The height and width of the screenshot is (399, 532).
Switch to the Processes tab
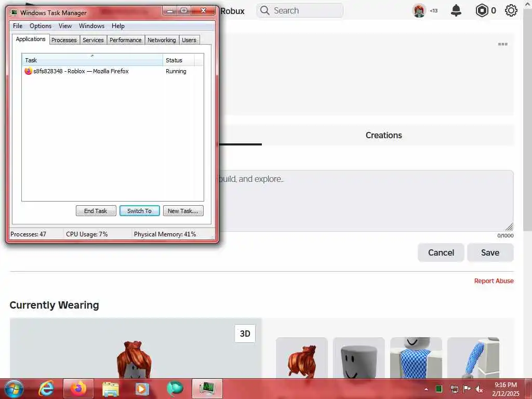64,40
